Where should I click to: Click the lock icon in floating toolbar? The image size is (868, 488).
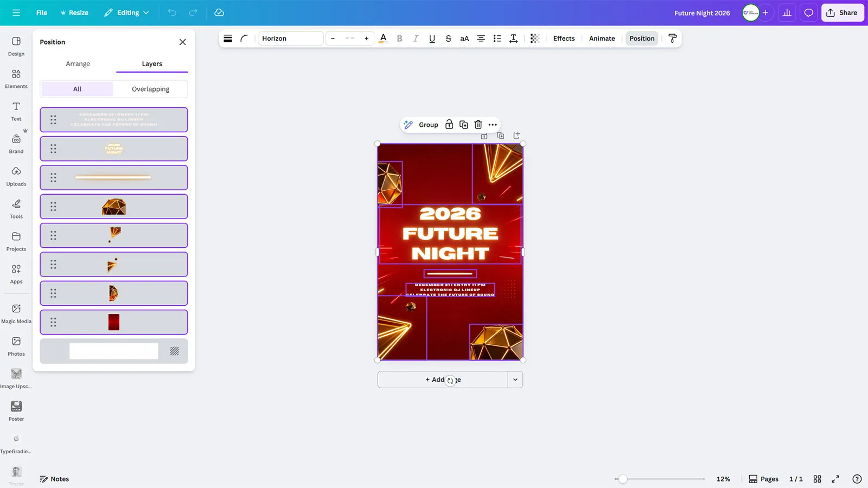(x=449, y=125)
